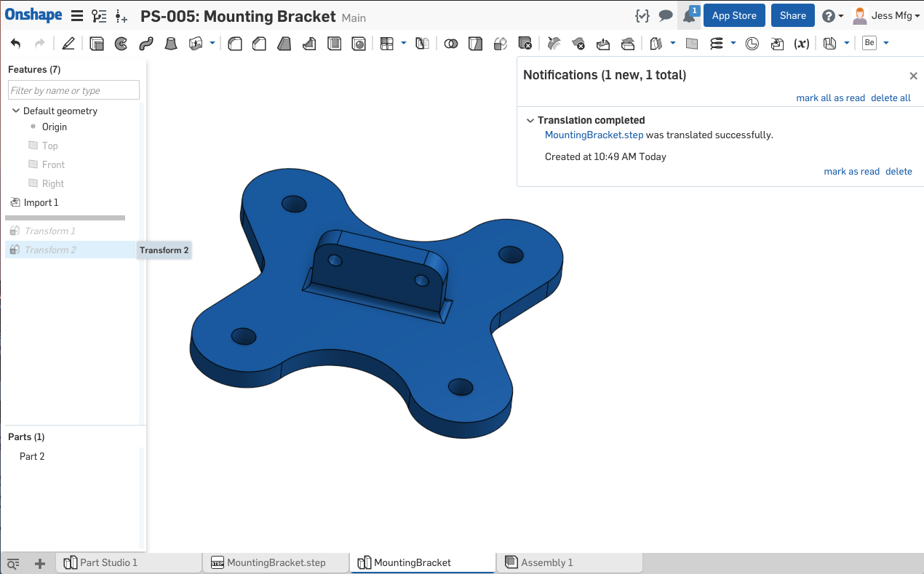Select the Linear pattern tool

(x=387, y=44)
